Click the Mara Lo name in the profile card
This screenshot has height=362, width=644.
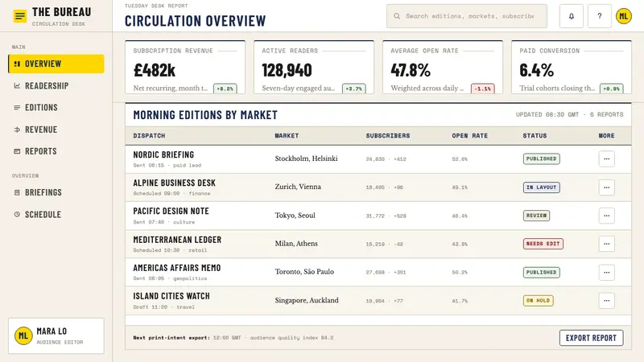[52, 331]
